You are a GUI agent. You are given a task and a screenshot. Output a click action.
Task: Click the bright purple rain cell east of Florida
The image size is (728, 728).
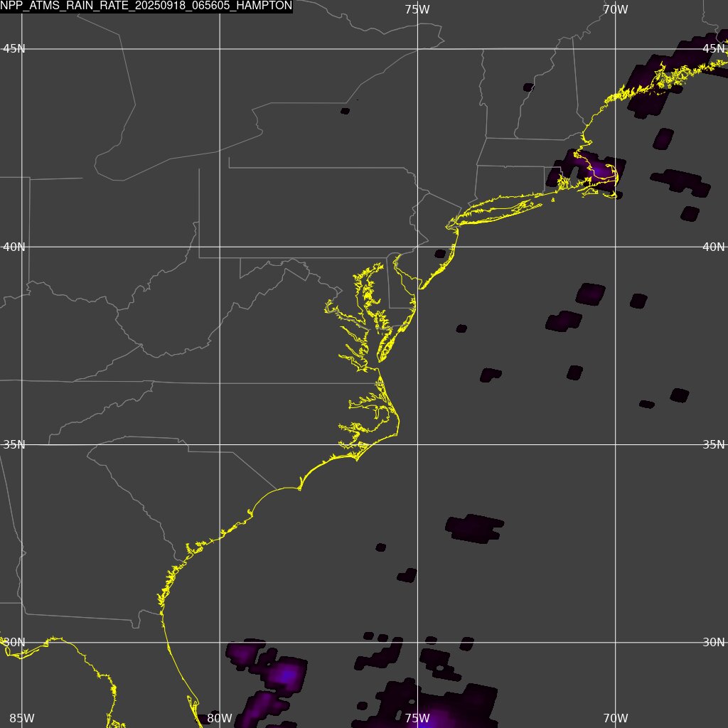click(x=286, y=675)
